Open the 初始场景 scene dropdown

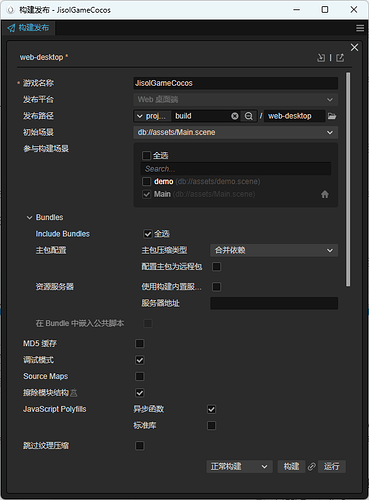pyautogui.click(x=236, y=132)
